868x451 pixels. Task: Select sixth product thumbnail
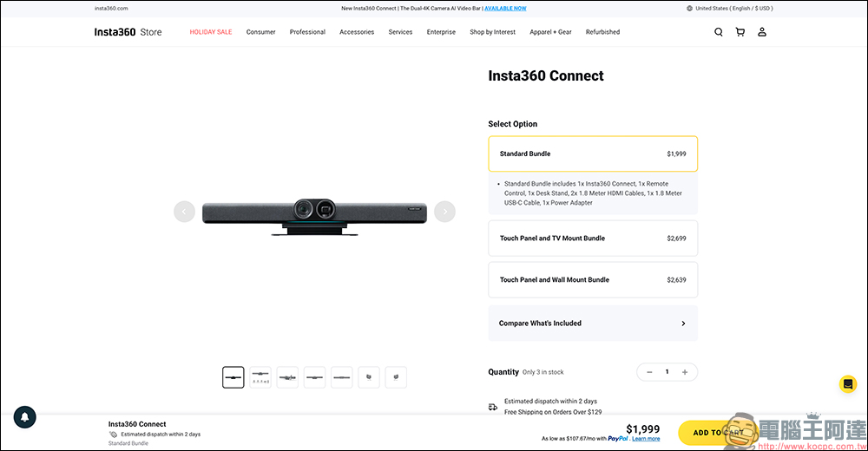[x=369, y=377]
